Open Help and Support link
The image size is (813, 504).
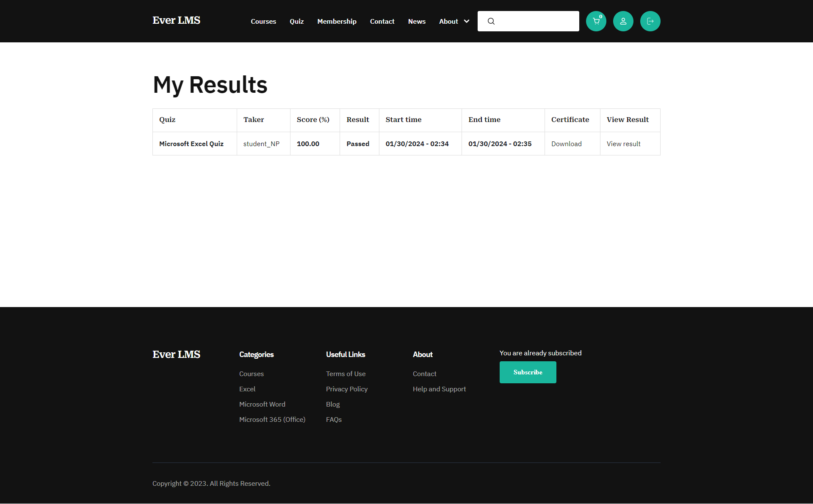click(x=439, y=389)
